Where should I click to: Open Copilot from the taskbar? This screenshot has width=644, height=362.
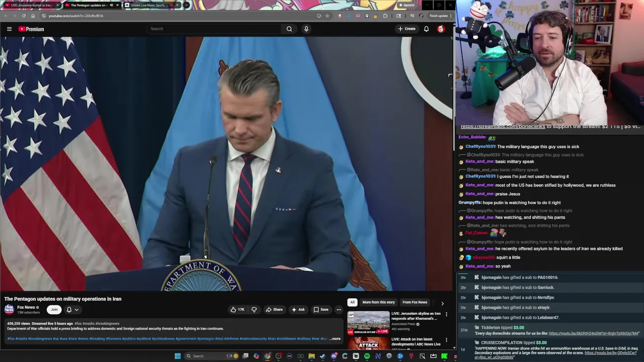coord(257,356)
